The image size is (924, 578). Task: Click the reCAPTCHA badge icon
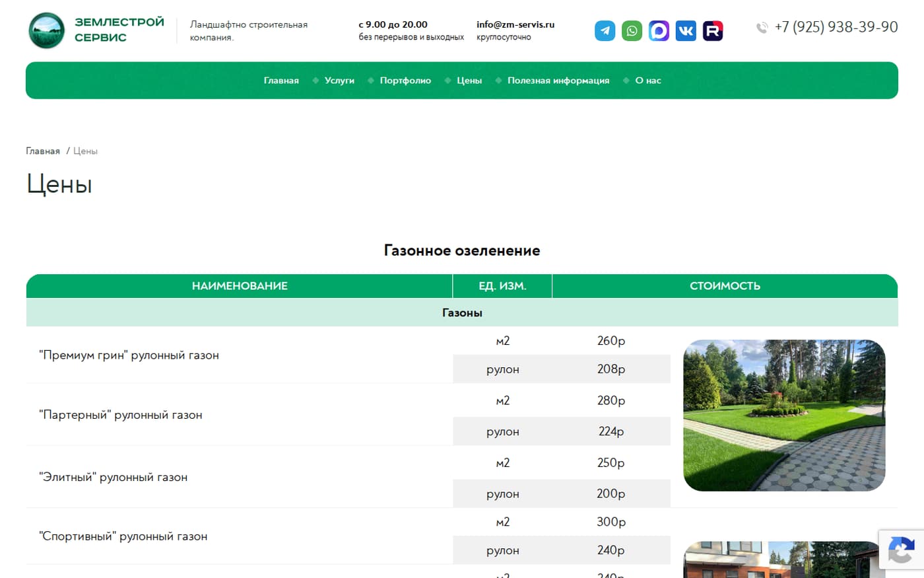point(902,550)
